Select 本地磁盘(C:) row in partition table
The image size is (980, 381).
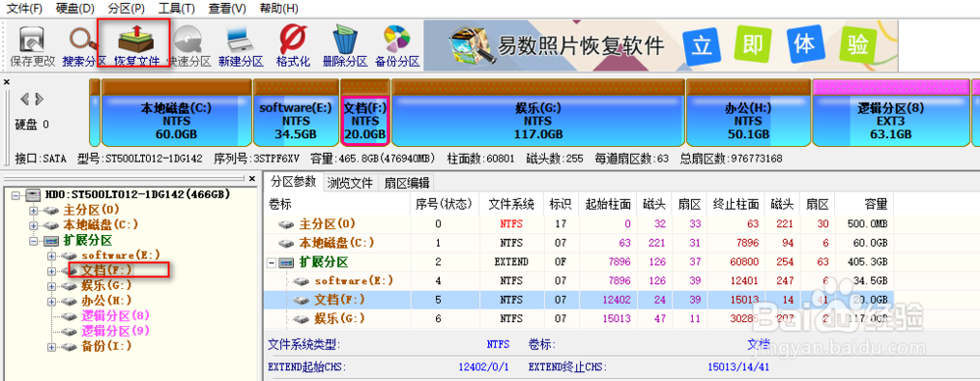pos(579,243)
